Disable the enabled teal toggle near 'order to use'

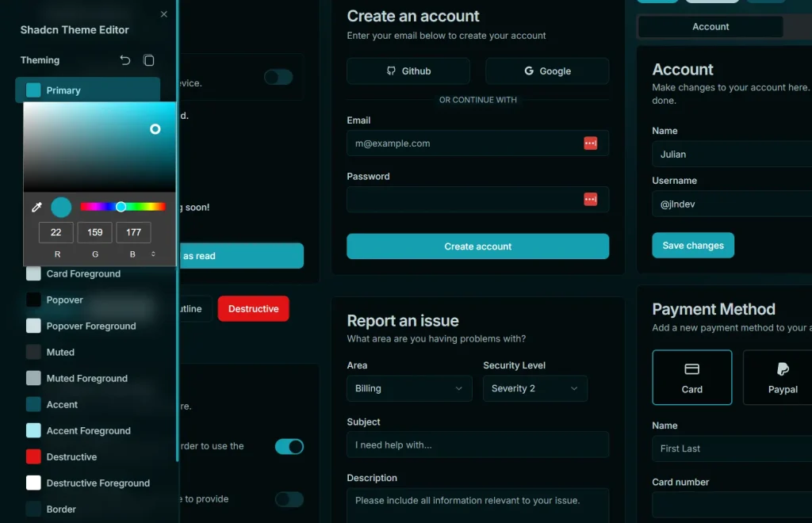(289, 446)
